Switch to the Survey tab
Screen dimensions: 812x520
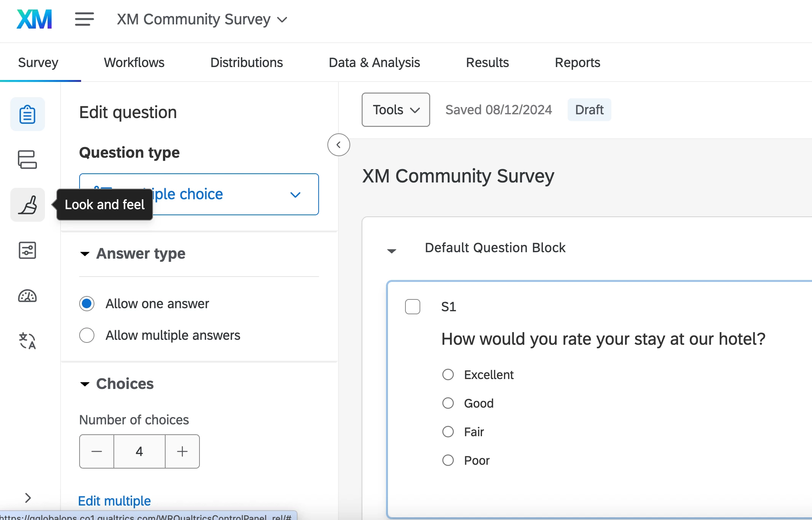(38, 62)
